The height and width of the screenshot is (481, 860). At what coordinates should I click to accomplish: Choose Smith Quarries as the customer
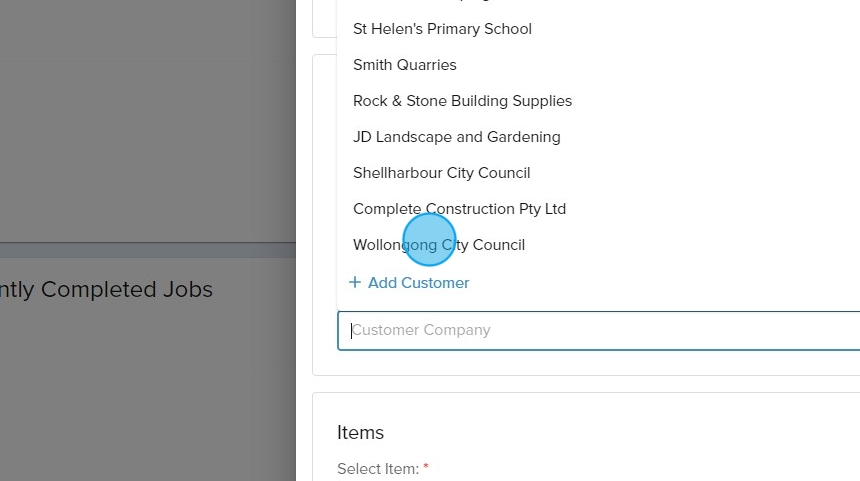tap(405, 65)
